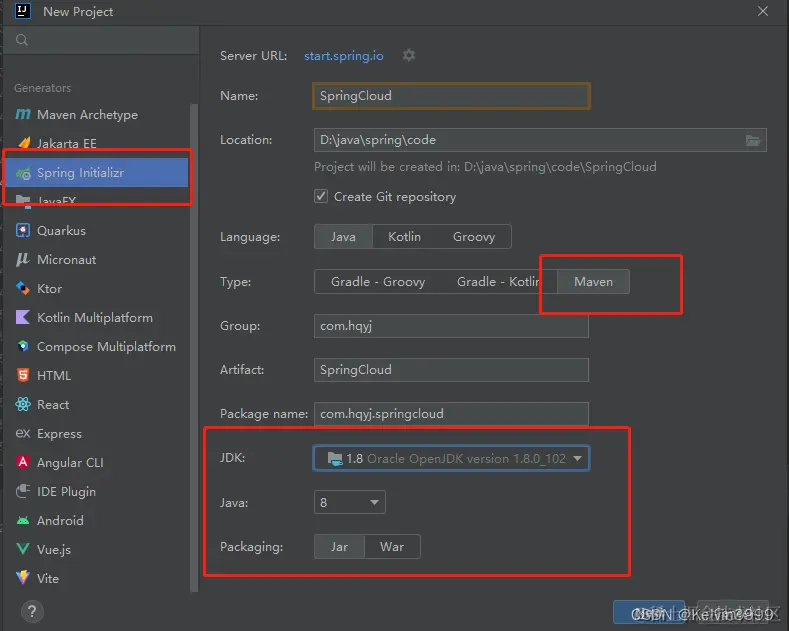Image resolution: width=789 pixels, height=631 pixels.
Task: Click the IDE Plugin icon
Action: tap(23, 491)
